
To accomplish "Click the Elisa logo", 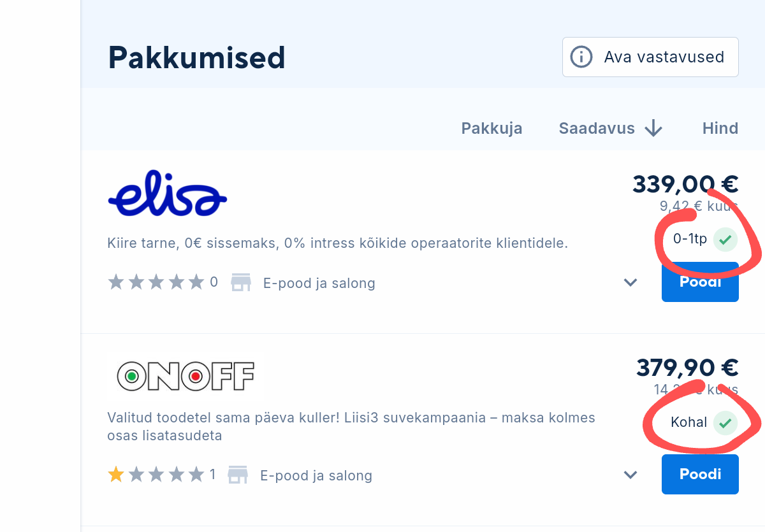I will (x=168, y=192).
